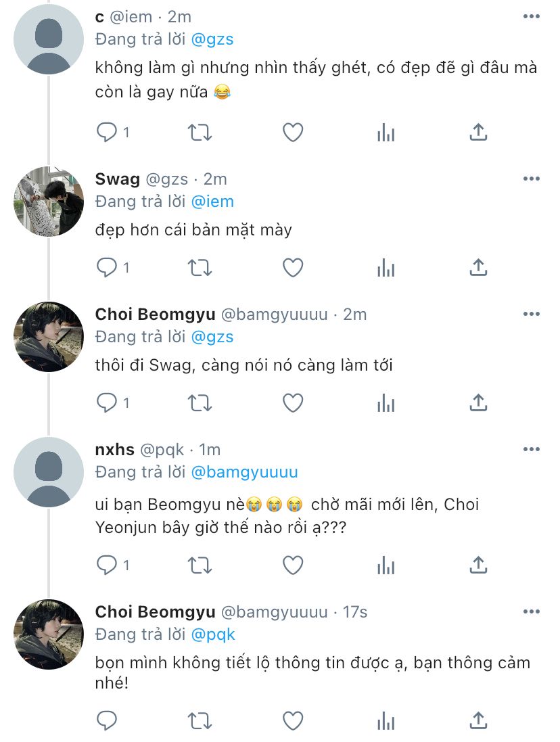
Task: Like the reply from c @iem
Action: point(292,133)
